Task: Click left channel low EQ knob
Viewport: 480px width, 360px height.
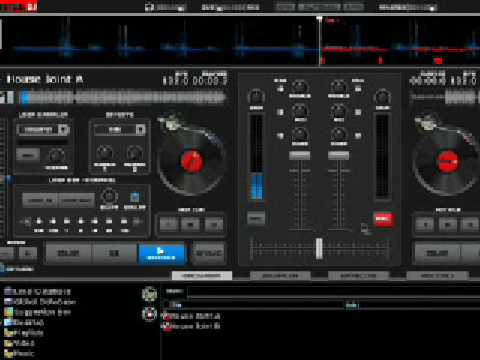Action: point(300,134)
